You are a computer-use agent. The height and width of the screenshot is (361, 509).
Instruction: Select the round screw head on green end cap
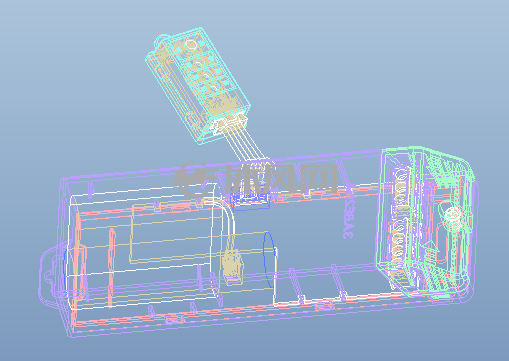[x=452, y=213]
